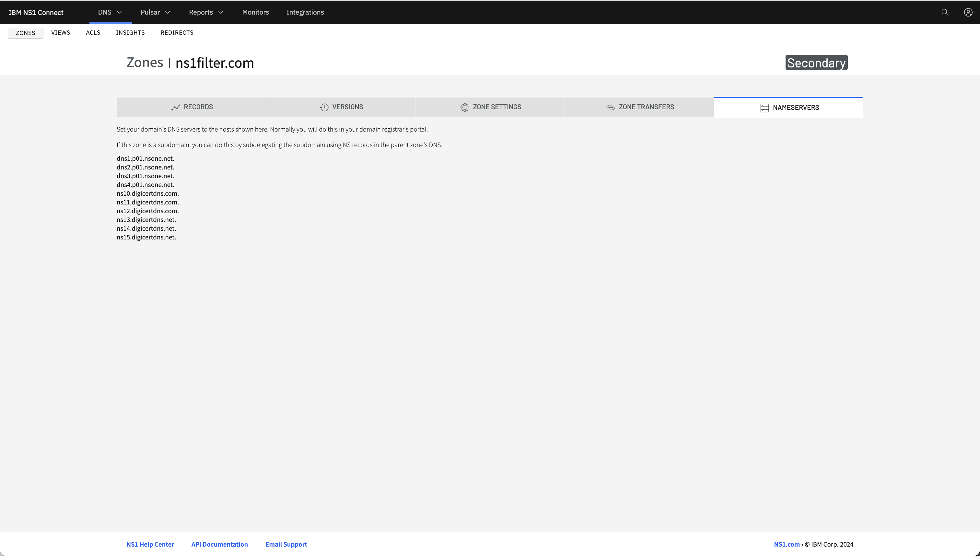The image size is (980, 556).
Task: Open Integrations menu item
Action: click(305, 12)
